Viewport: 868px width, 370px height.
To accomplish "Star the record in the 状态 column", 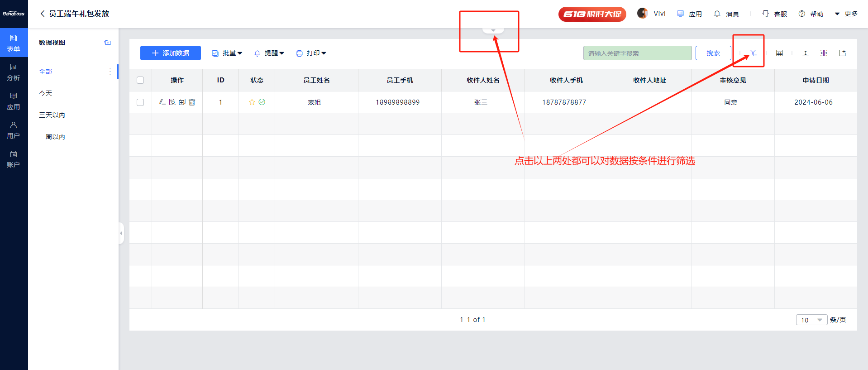I will tap(252, 102).
